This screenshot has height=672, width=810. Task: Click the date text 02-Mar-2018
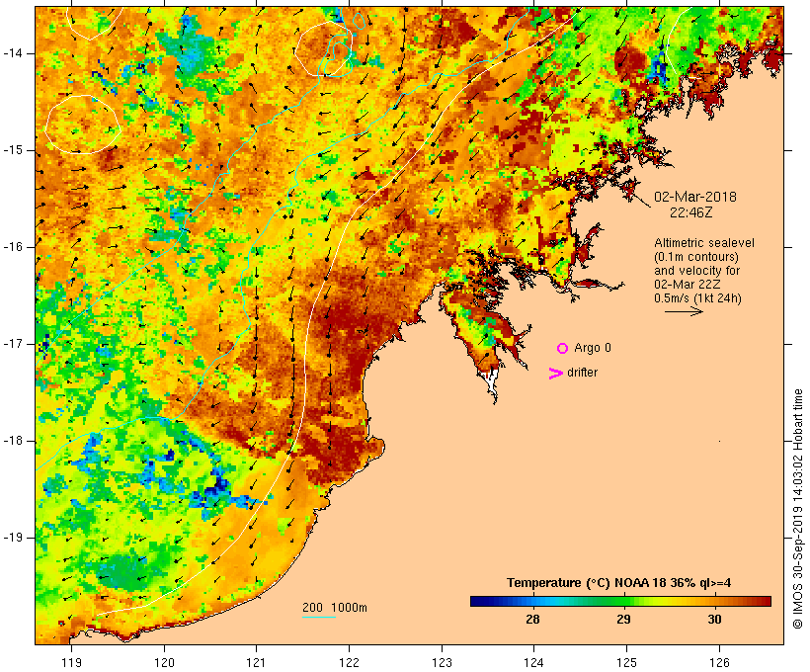(x=695, y=197)
